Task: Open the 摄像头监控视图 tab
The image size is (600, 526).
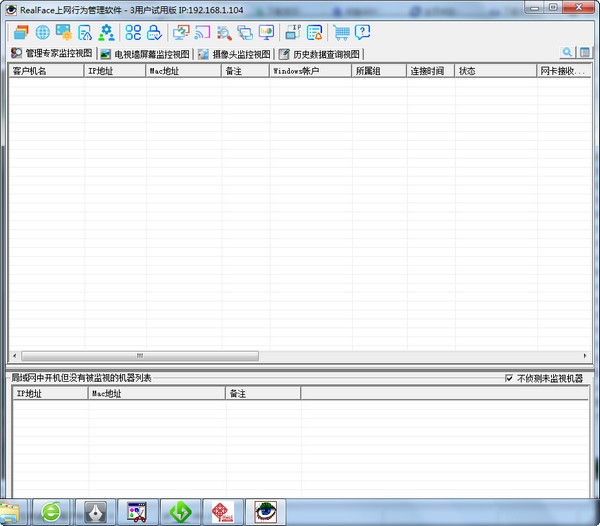Action: pyautogui.click(x=234, y=54)
